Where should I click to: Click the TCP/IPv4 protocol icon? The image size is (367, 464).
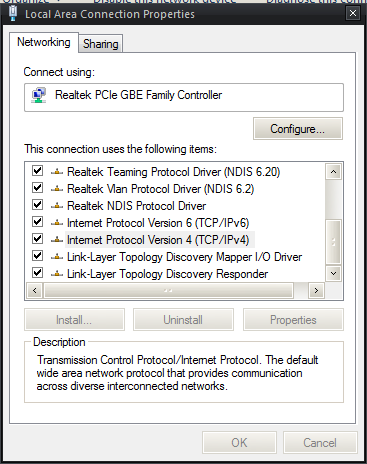click(x=57, y=240)
